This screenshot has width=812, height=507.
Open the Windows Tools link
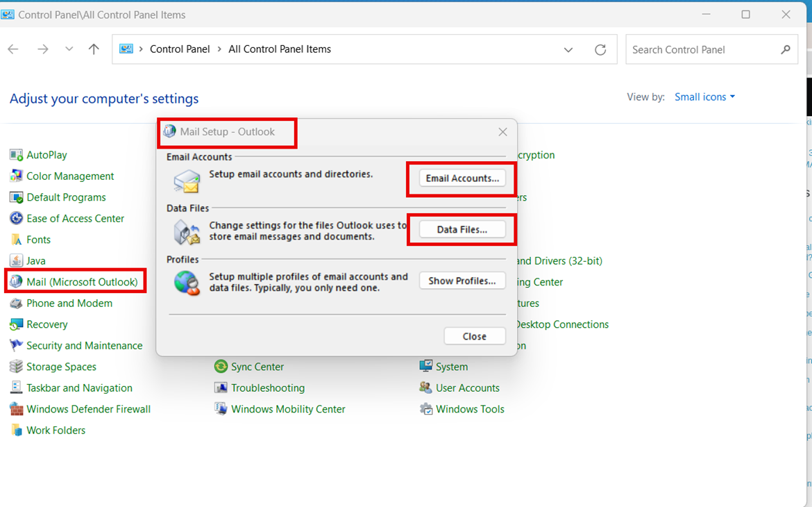470,410
